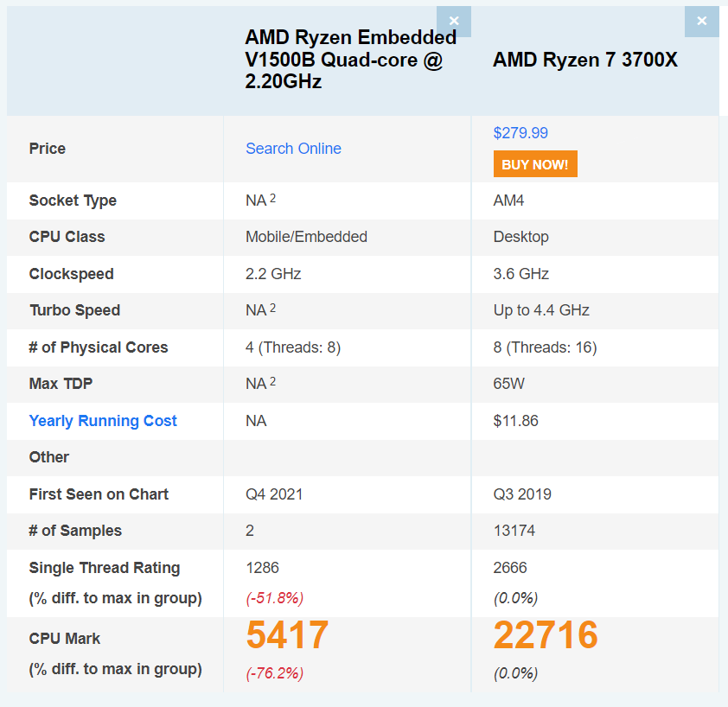
Task: Click the Q3 2019 first seen value
Action: 522,494
